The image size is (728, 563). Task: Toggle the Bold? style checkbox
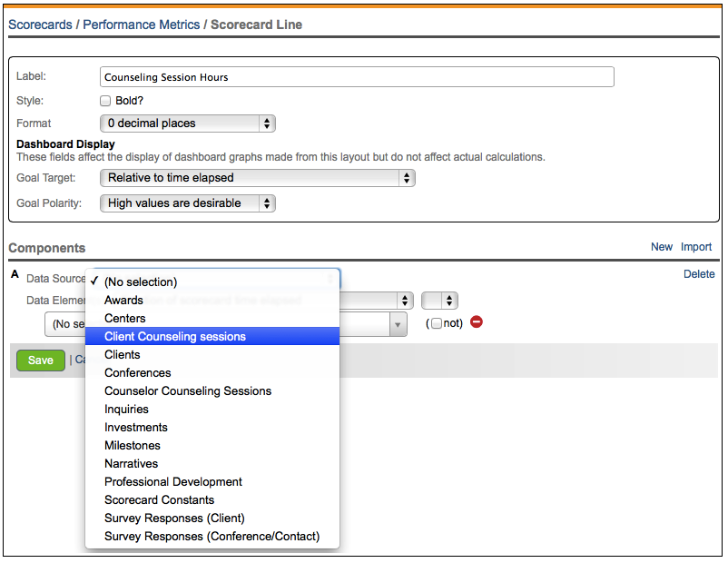pos(105,101)
